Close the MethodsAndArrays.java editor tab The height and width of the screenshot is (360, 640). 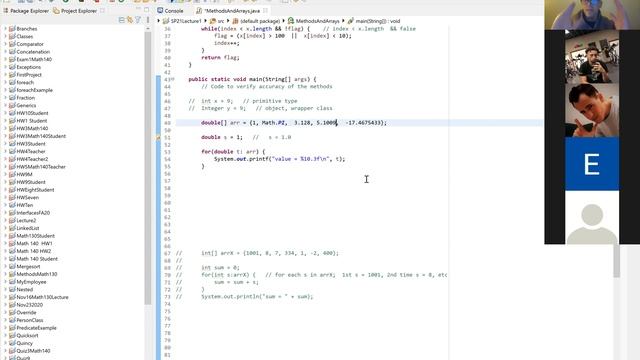point(265,11)
